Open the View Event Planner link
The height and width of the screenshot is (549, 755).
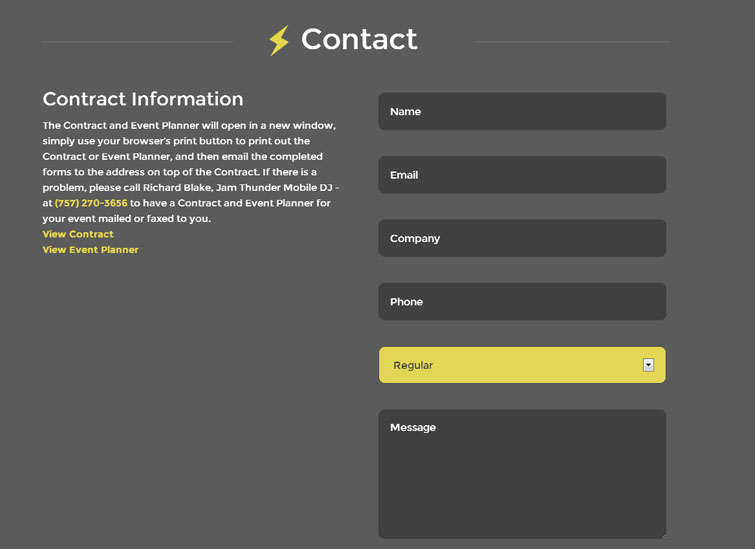pyautogui.click(x=90, y=250)
